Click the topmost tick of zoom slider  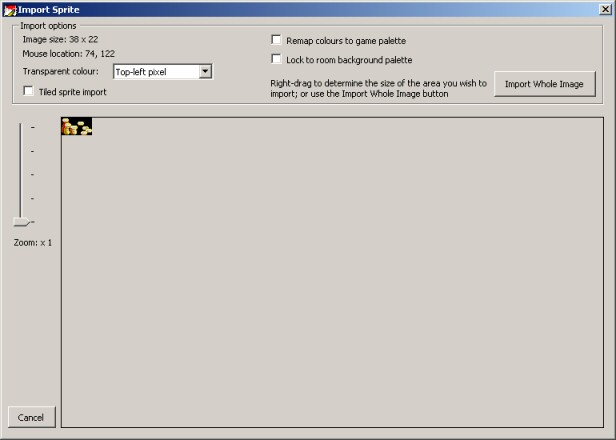coord(33,127)
